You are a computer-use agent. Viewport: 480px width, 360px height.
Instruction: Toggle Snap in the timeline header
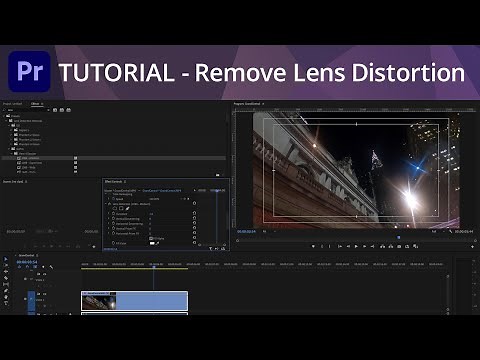coord(27,267)
